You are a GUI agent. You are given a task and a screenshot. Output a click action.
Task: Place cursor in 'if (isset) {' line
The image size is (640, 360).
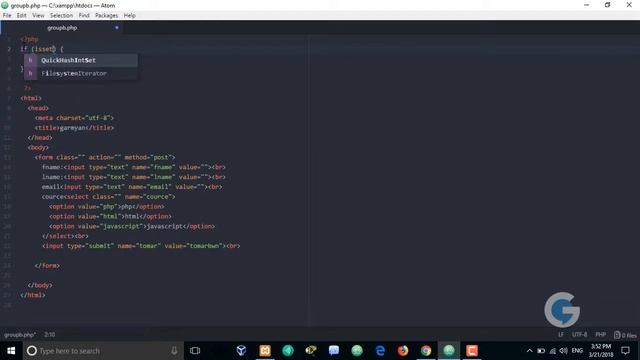[42, 49]
